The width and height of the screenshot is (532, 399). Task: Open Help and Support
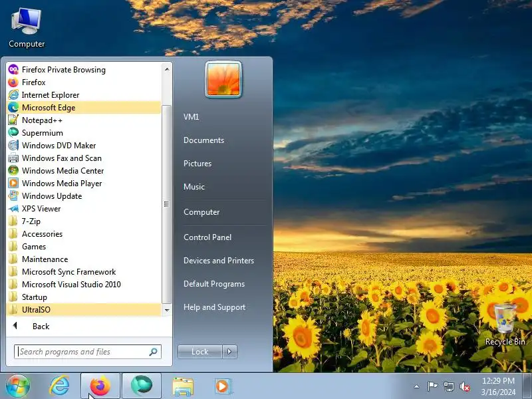pos(214,307)
